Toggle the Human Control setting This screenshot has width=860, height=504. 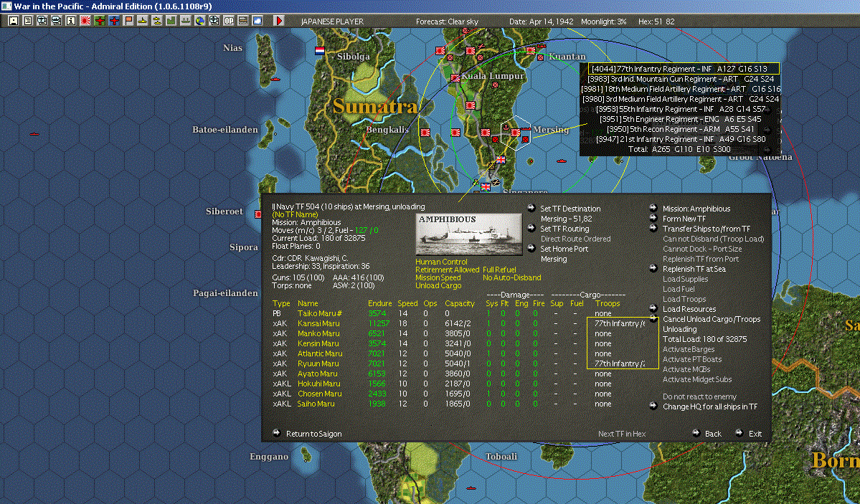(x=442, y=262)
